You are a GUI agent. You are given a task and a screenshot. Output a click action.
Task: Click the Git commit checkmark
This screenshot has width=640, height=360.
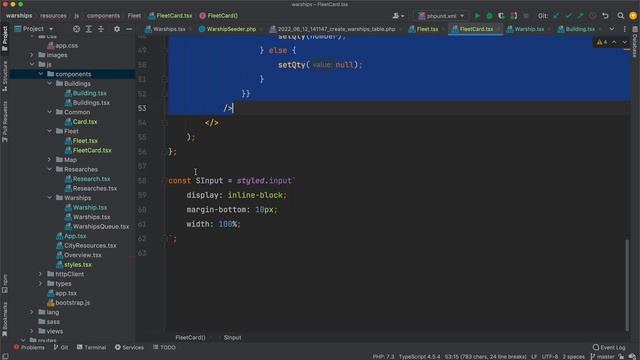click(568, 16)
